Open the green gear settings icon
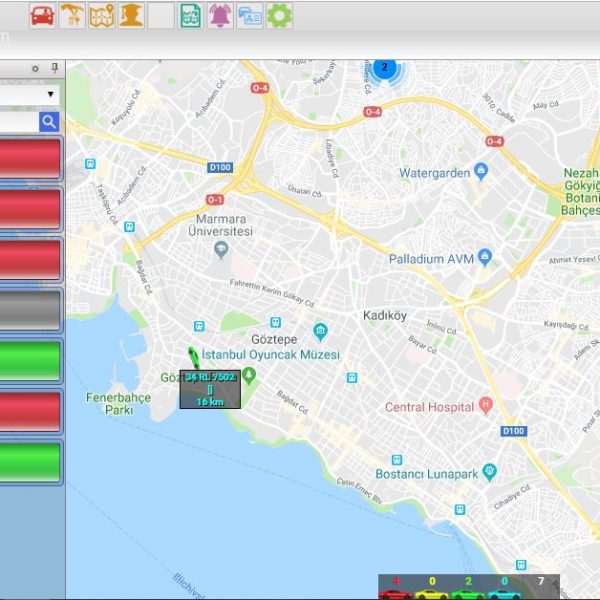Screen dimensions: 600x600 click(x=279, y=16)
